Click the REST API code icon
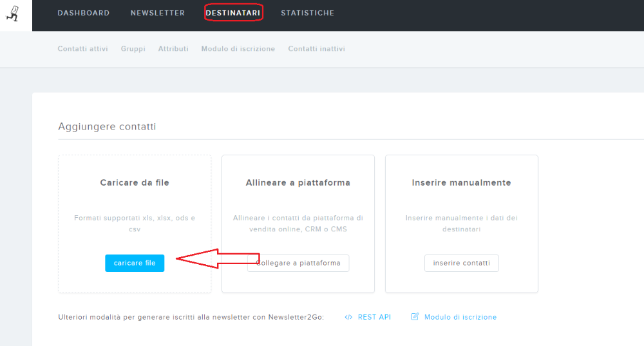Viewport: 644px width, 346px height. [x=348, y=317]
